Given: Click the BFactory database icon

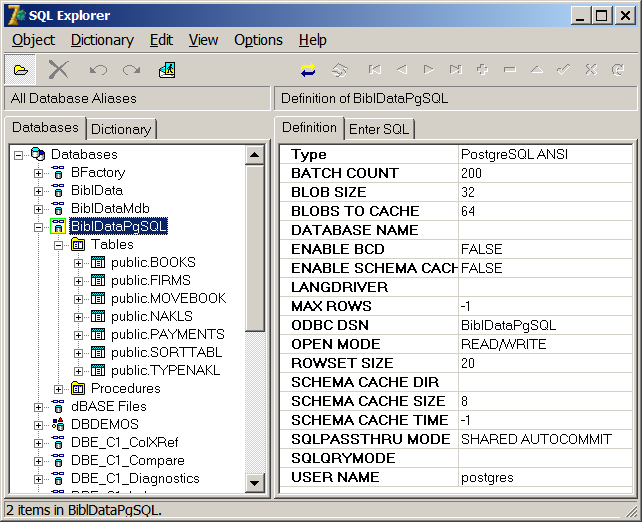Looking at the screenshot, I should [x=58, y=172].
